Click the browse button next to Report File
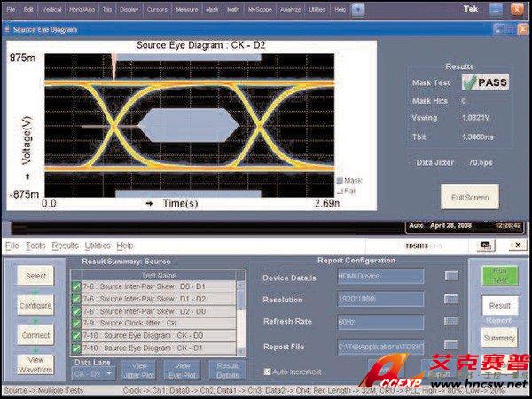This screenshot has width=532, height=399. [x=452, y=346]
